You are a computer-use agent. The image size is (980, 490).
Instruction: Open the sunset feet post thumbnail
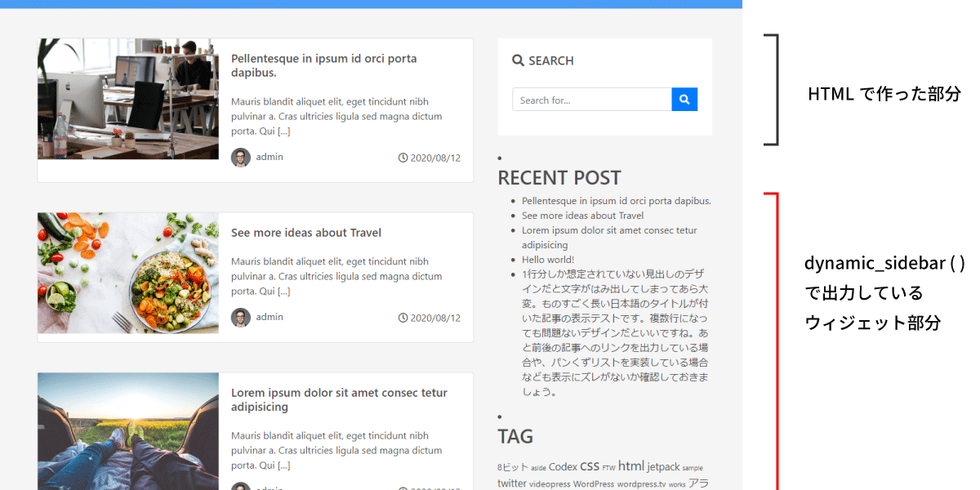coord(128,431)
